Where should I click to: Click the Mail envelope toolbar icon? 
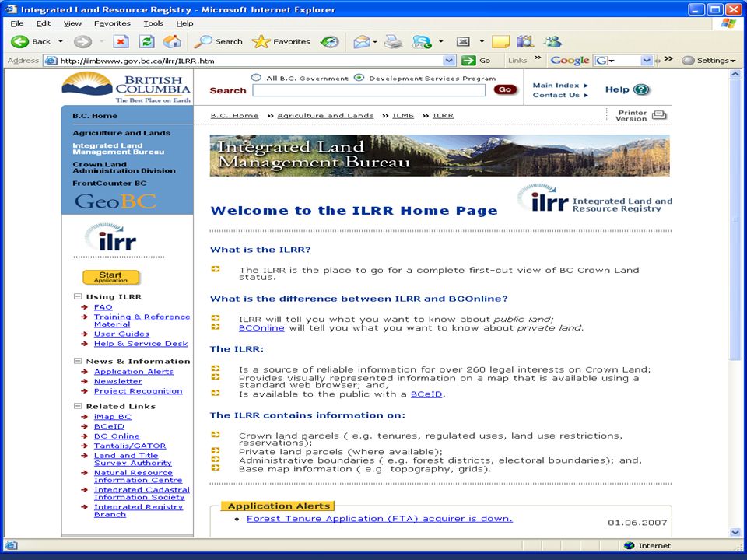pos(362,42)
